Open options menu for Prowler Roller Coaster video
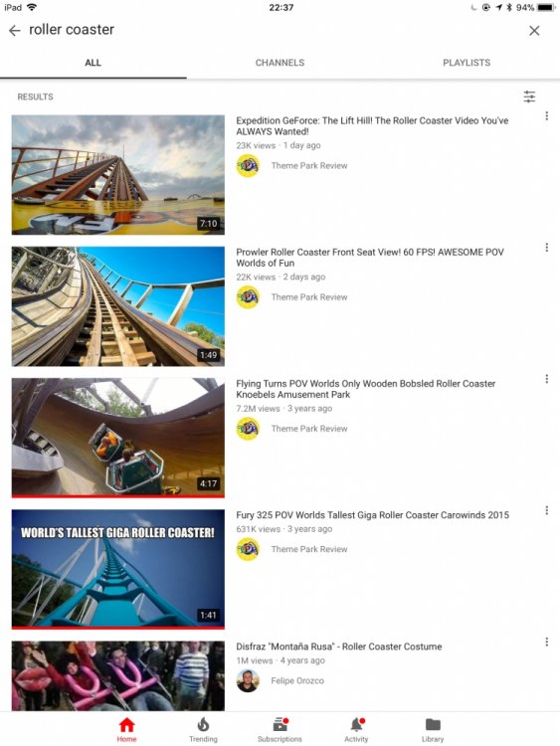The image size is (560, 746). [x=547, y=248]
